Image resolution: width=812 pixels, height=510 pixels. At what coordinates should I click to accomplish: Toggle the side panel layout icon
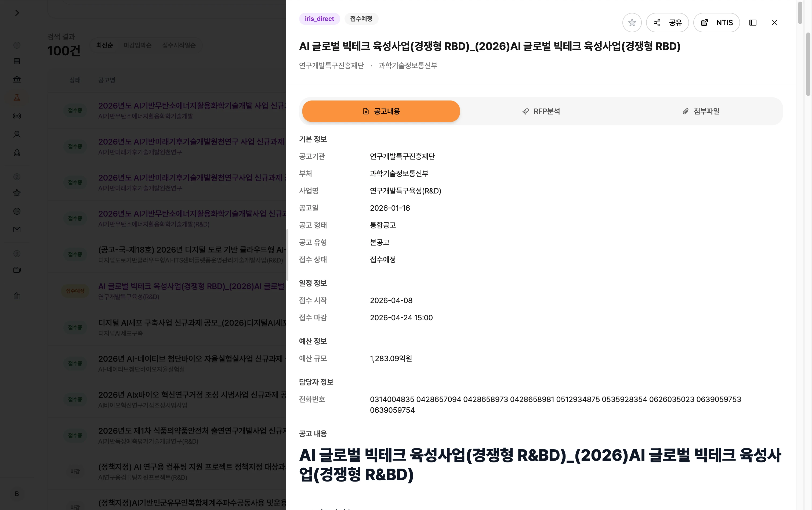pyautogui.click(x=753, y=23)
